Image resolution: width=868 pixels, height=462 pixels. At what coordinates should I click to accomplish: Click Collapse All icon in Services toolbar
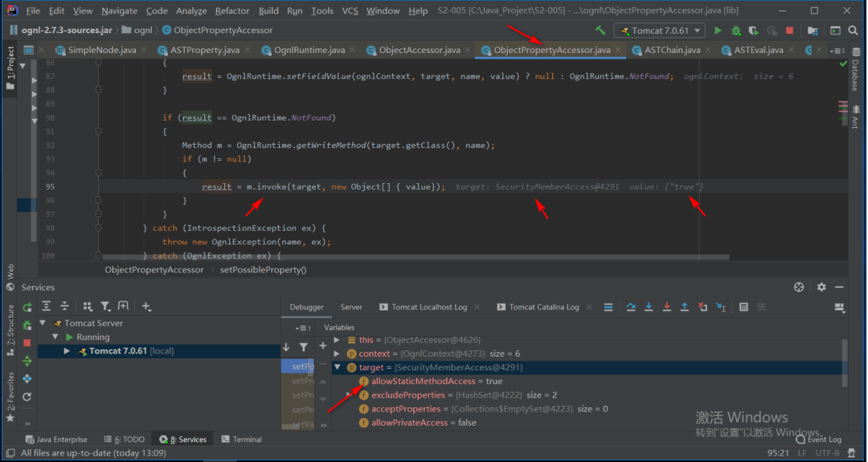pyautogui.click(x=65, y=306)
